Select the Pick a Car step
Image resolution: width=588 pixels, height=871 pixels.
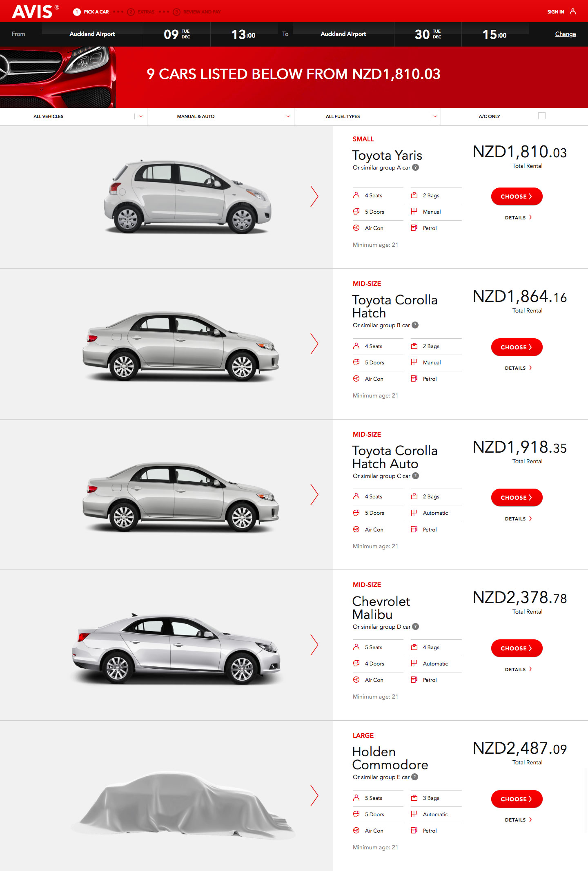(x=91, y=12)
